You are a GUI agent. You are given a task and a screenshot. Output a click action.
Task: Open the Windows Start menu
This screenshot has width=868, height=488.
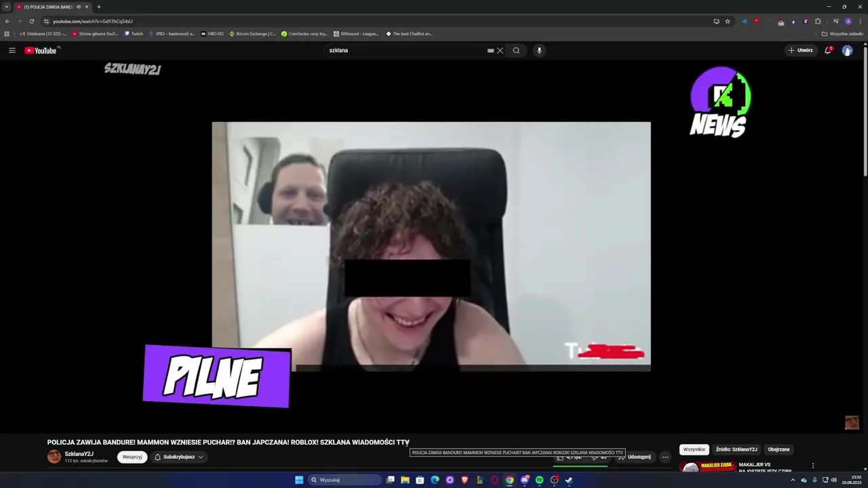pyautogui.click(x=299, y=480)
